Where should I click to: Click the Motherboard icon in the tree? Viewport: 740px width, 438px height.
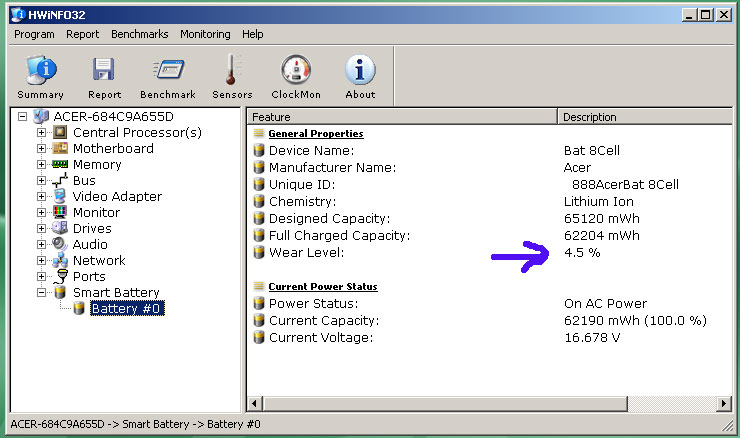click(60, 148)
